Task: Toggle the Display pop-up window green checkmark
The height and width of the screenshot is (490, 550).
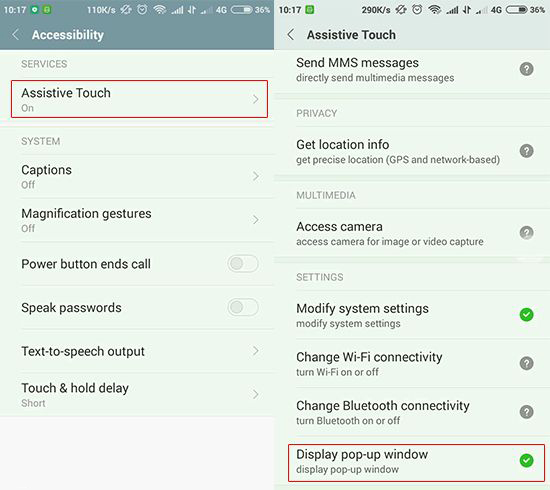Action: tap(526, 461)
